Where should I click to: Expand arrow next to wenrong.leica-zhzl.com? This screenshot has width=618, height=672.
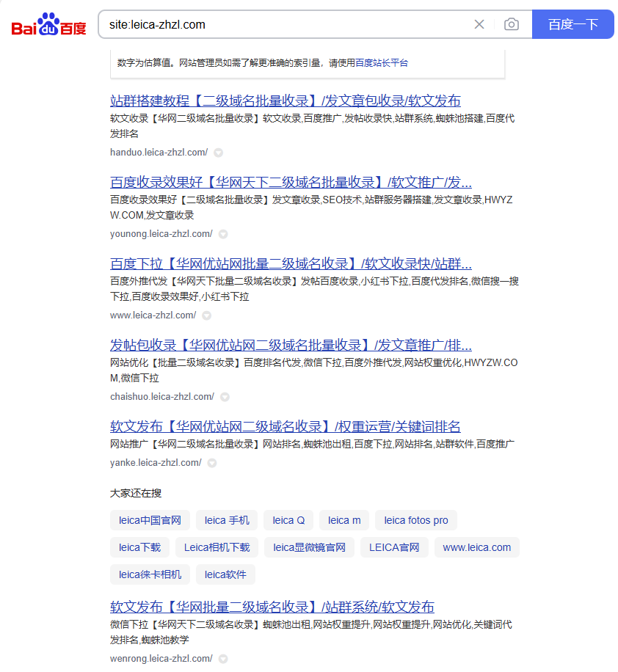pyautogui.click(x=223, y=659)
